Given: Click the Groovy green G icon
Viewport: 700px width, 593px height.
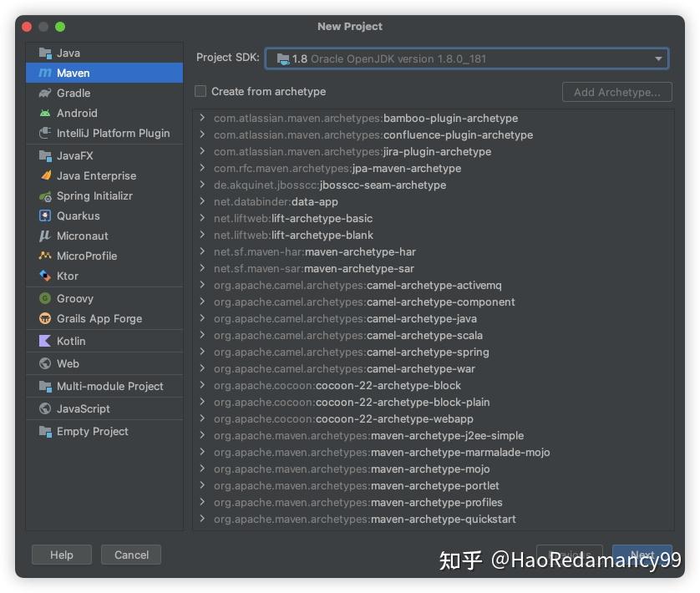Looking at the screenshot, I should click(45, 298).
